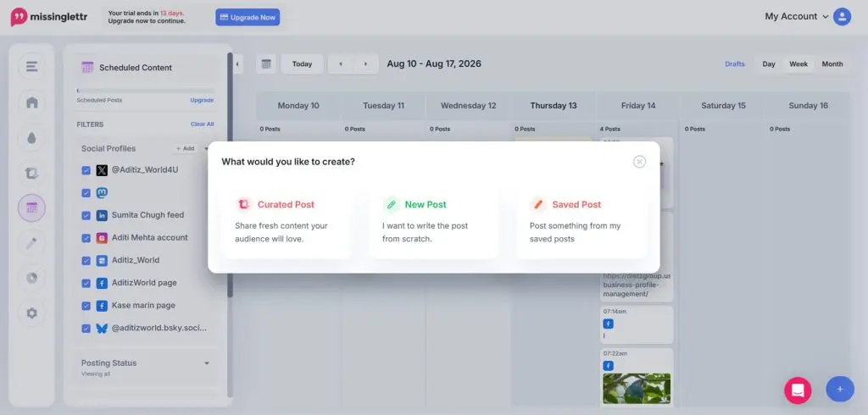Open the My Account dropdown
This screenshot has width=868, height=415.
click(x=797, y=17)
